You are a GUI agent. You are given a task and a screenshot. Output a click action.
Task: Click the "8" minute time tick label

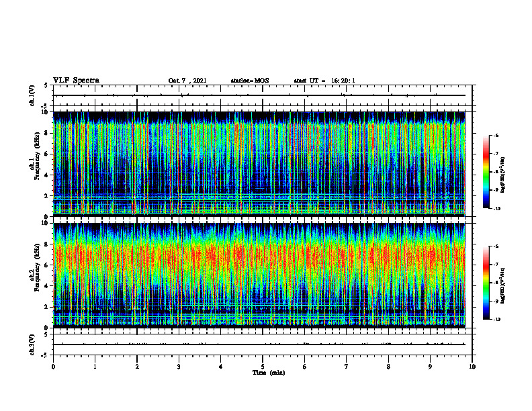pyautogui.click(x=388, y=367)
